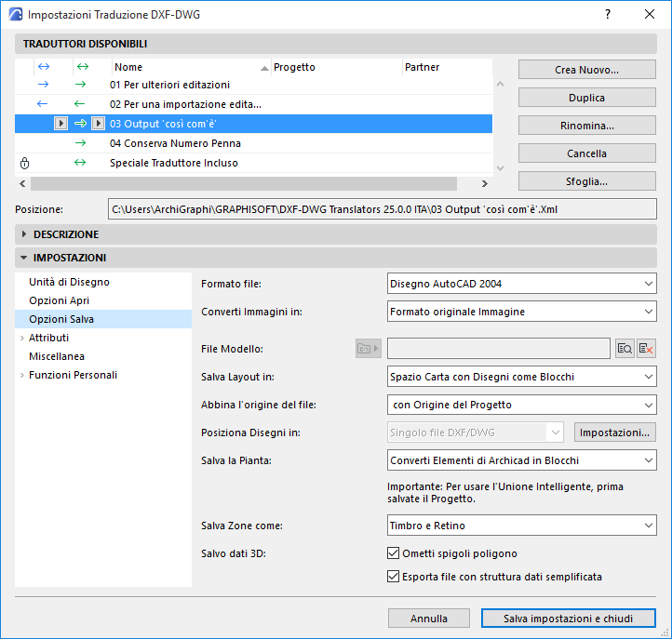This screenshot has height=639, width=672.
Task: Clear the File Modello with red X icon
Action: point(646,349)
